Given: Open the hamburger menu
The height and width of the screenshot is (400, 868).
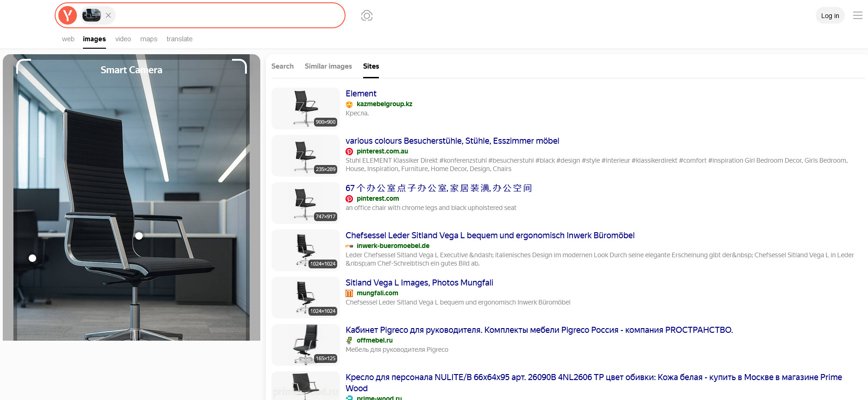Looking at the screenshot, I should click(x=858, y=15).
